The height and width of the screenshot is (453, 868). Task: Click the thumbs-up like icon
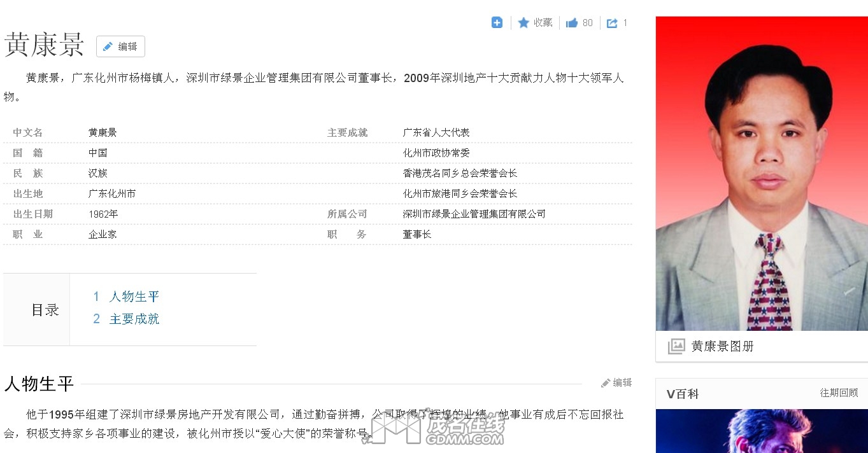pos(572,23)
